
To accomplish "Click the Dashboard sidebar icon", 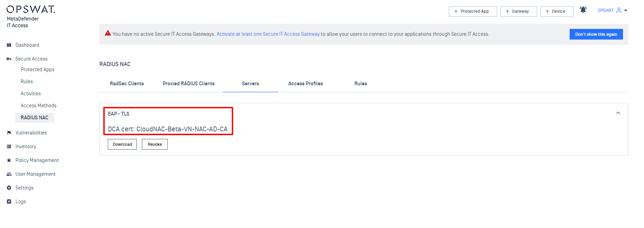I will point(9,45).
